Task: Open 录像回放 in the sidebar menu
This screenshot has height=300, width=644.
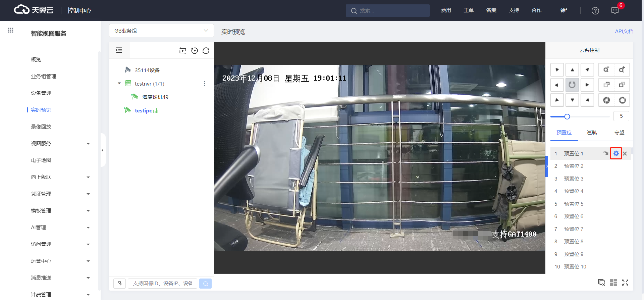Action: click(x=41, y=127)
